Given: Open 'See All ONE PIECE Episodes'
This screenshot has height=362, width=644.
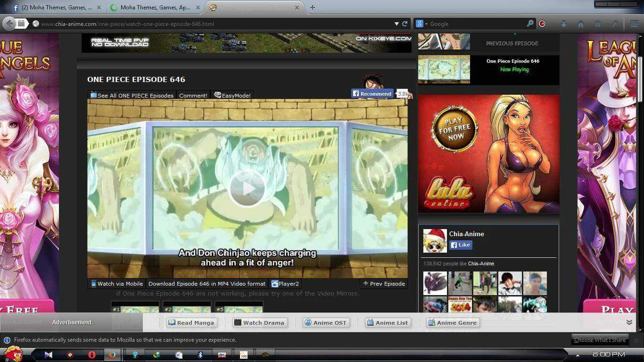Looking at the screenshot, I should click(x=132, y=95).
